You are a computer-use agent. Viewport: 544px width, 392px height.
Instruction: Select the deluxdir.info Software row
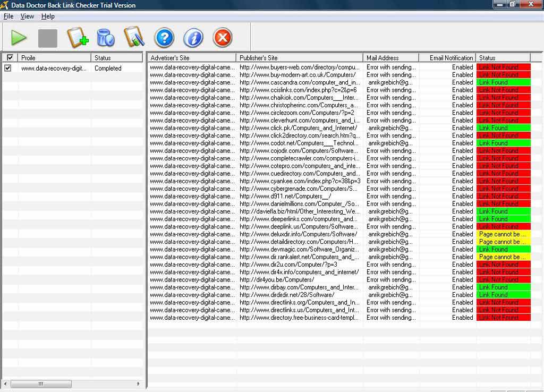(x=340, y=234)
